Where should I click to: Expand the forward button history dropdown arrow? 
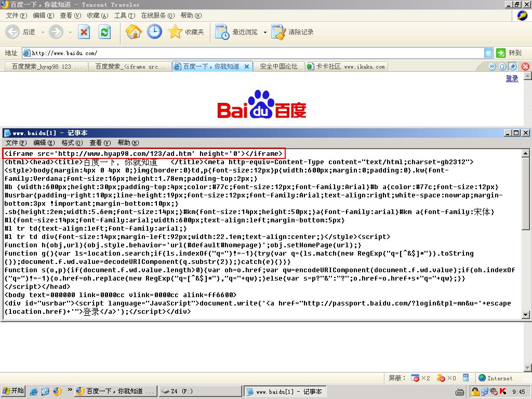(70, 32)
